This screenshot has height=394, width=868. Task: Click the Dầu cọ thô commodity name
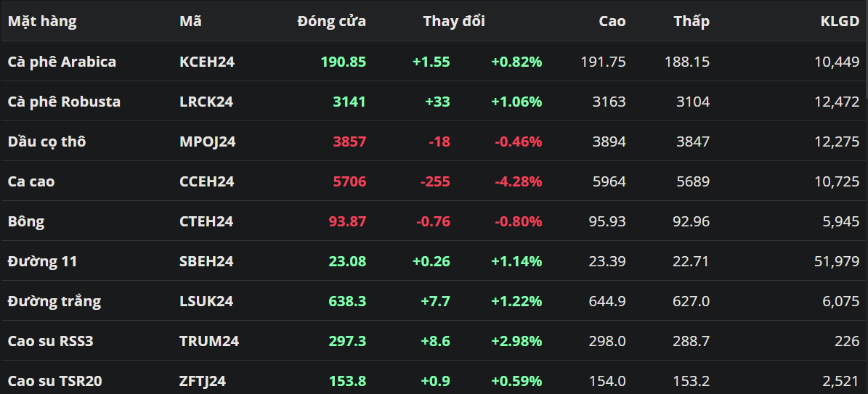click(x=46, y=141)
